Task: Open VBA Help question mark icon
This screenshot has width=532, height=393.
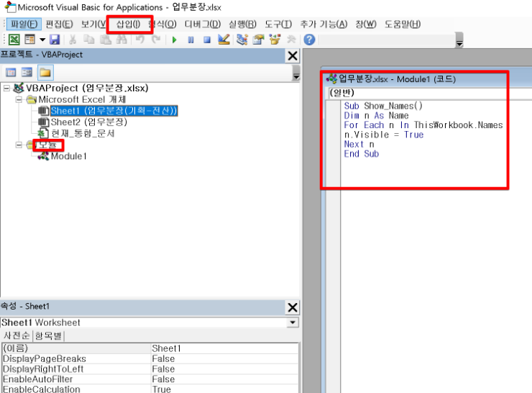Action: coord(309,40)
